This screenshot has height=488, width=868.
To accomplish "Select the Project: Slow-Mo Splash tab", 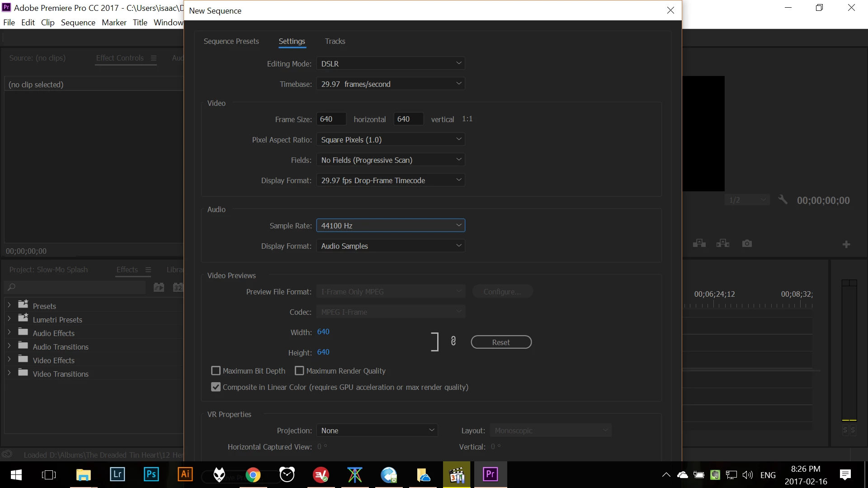I will click(x=49, y=270).
